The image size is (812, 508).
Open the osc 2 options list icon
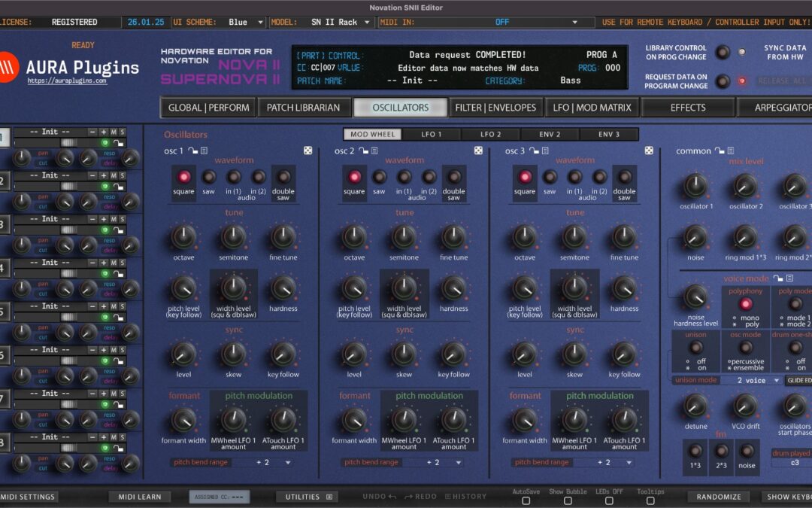pyautogui.click(x=374, y=151)
